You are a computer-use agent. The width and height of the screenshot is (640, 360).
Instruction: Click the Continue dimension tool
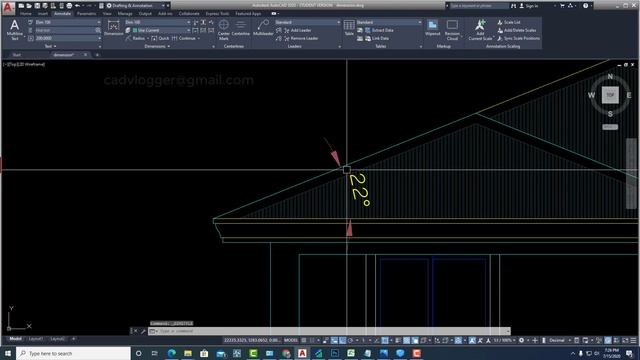(x=184, y=38)
